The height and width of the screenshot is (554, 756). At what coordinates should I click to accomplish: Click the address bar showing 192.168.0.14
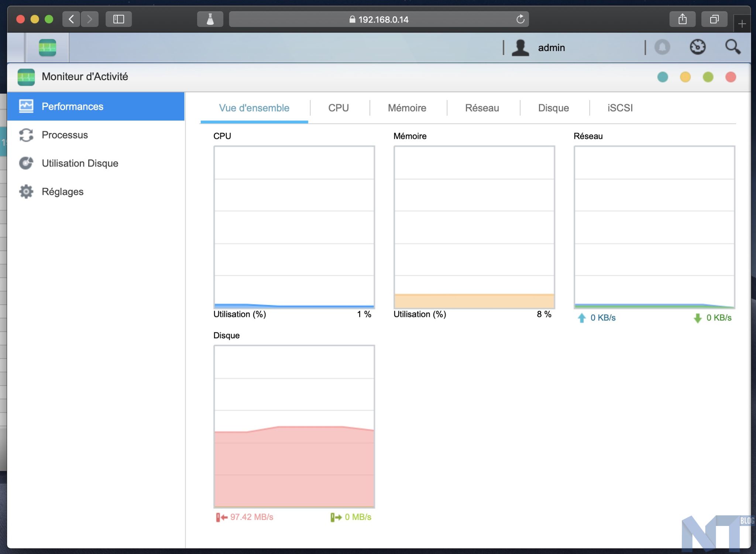[379, 19]
